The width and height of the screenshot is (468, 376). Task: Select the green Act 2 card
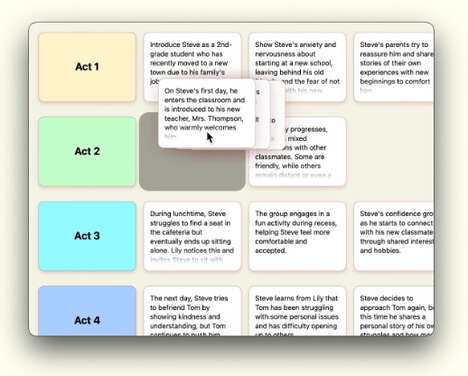[87, 151]
